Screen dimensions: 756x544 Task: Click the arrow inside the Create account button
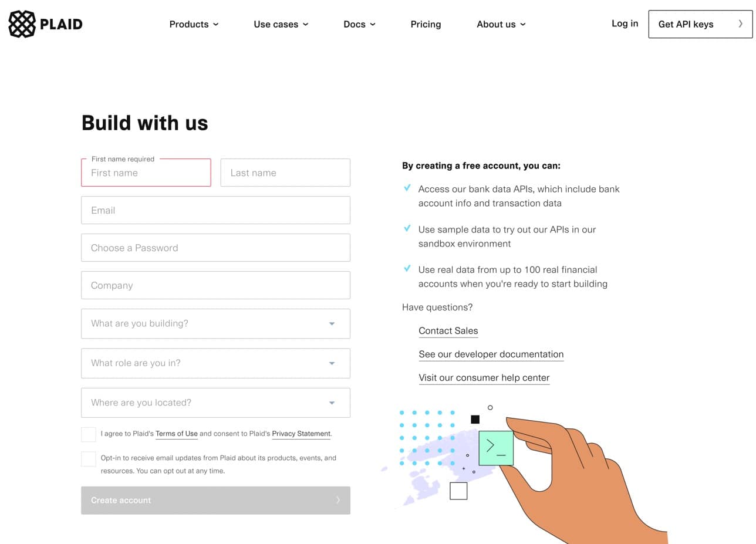tap(338, 499)
